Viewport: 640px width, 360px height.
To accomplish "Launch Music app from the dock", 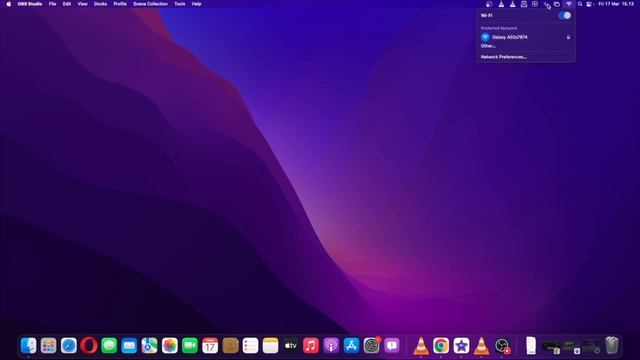I will tap(311, 346).
